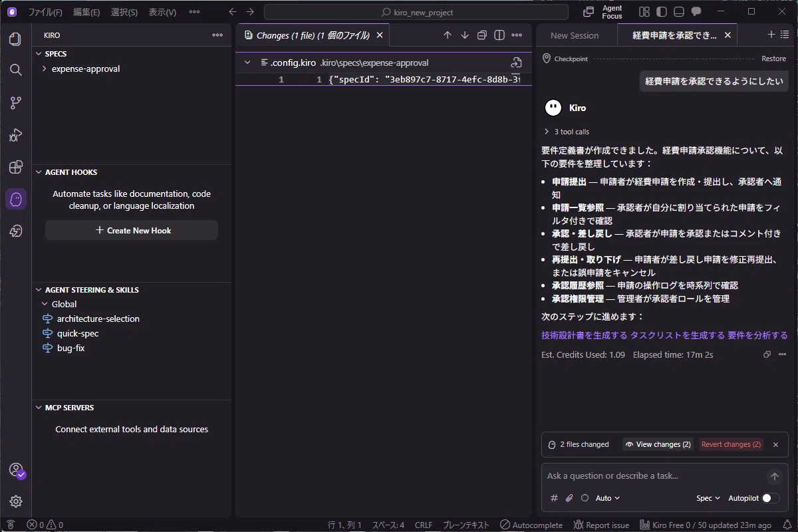Image resolution: width=798 pixels, height=532 pixels.
Task: Switch to the New Session tab
Action: pos(575,35)
